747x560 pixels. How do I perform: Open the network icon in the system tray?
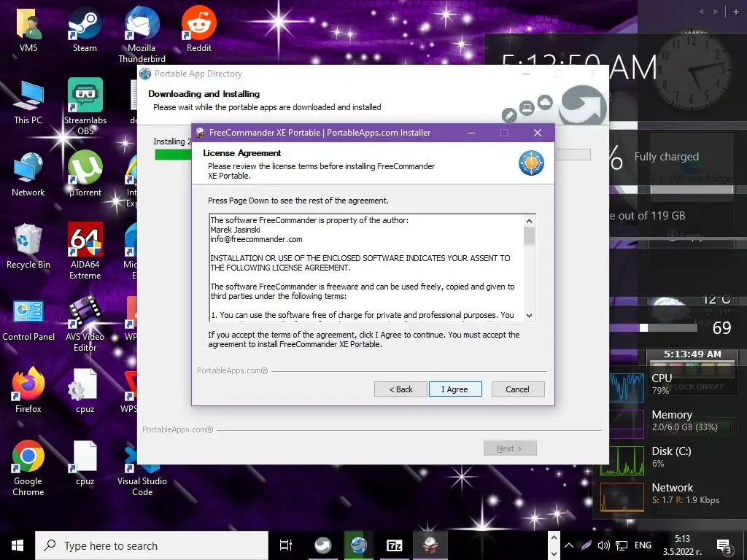pyautogui.click(x=622, y=545)
